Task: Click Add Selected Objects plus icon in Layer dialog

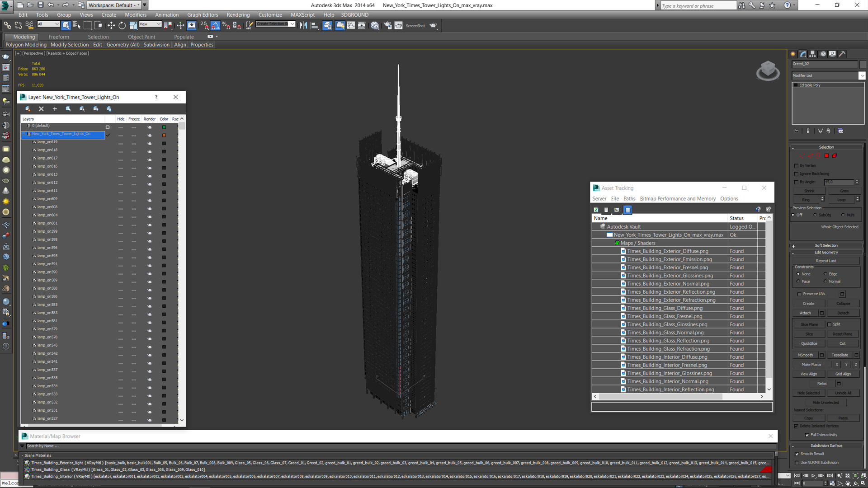Action: pyautogui.click(x=55, y=109)
